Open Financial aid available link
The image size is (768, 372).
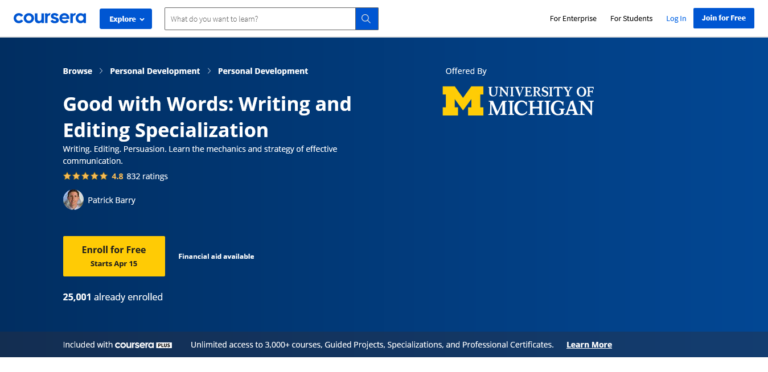coord(216,256)
